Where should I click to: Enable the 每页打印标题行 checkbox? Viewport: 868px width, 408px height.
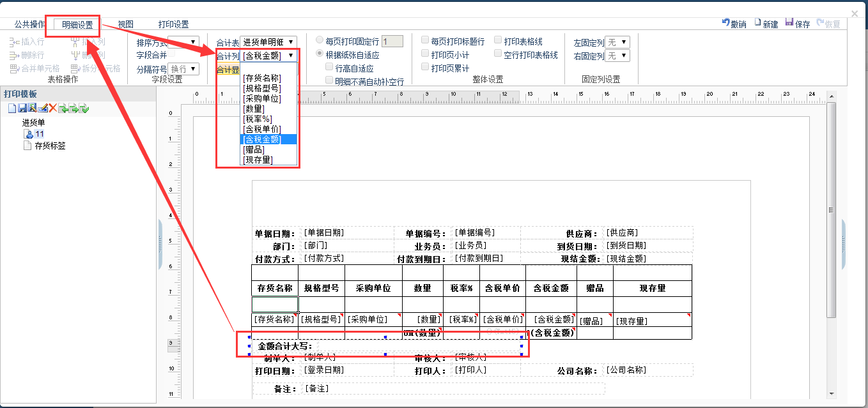[425, 40]
